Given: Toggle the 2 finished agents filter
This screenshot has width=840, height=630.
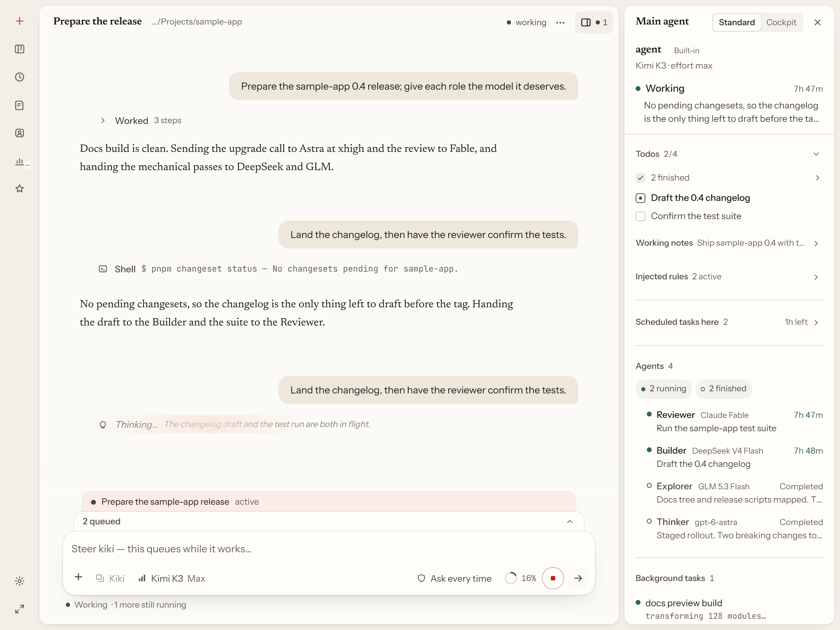Looking at the screenshot, I should point(723,389).
